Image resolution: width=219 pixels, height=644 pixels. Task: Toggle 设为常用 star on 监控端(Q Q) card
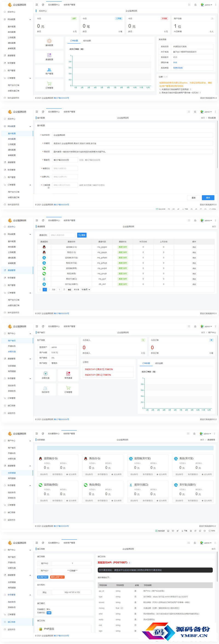67,474
